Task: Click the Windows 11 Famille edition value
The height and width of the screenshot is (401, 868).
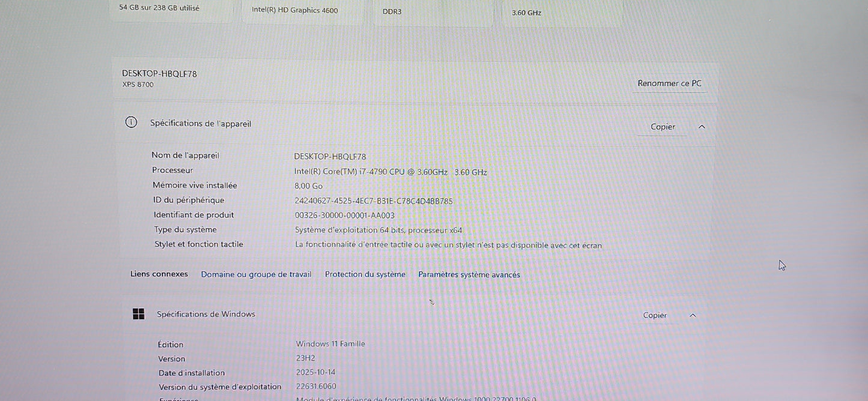Action: tap(330, 343)
